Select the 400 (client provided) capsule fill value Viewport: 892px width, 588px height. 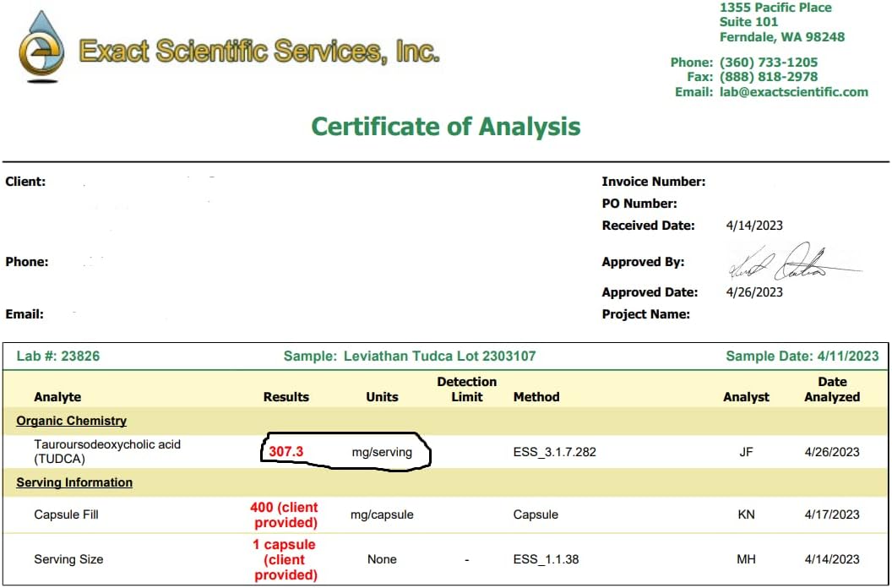(x=285, y=514)
